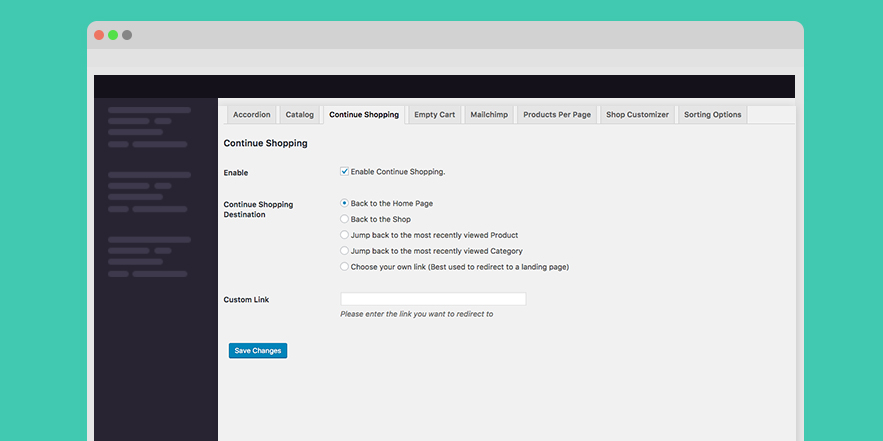Go to the Mailchimp tab
Viewport: 883px width, 441px height.
click(489, 114)
